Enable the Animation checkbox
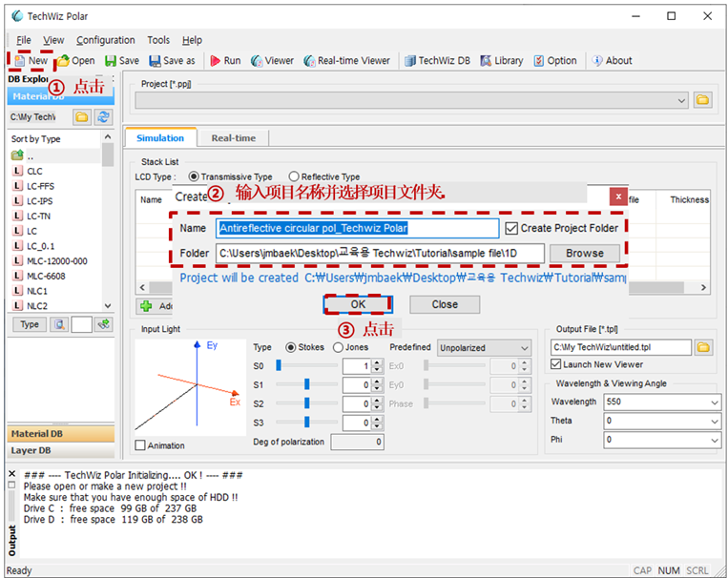Image resolution: width=728 pixels, height=578 pixels. 139,445
